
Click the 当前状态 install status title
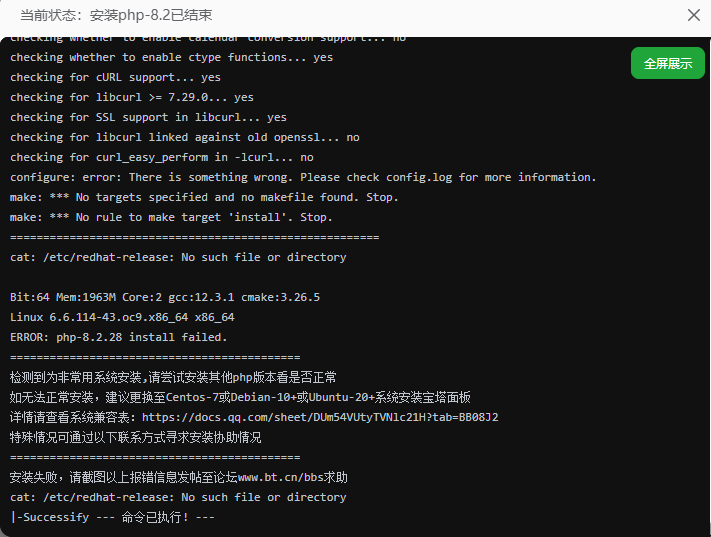(x=116, y=16)
